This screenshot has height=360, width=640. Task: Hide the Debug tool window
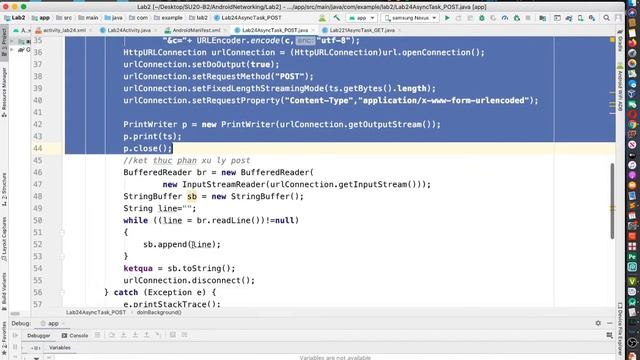(x=610, y=323)
